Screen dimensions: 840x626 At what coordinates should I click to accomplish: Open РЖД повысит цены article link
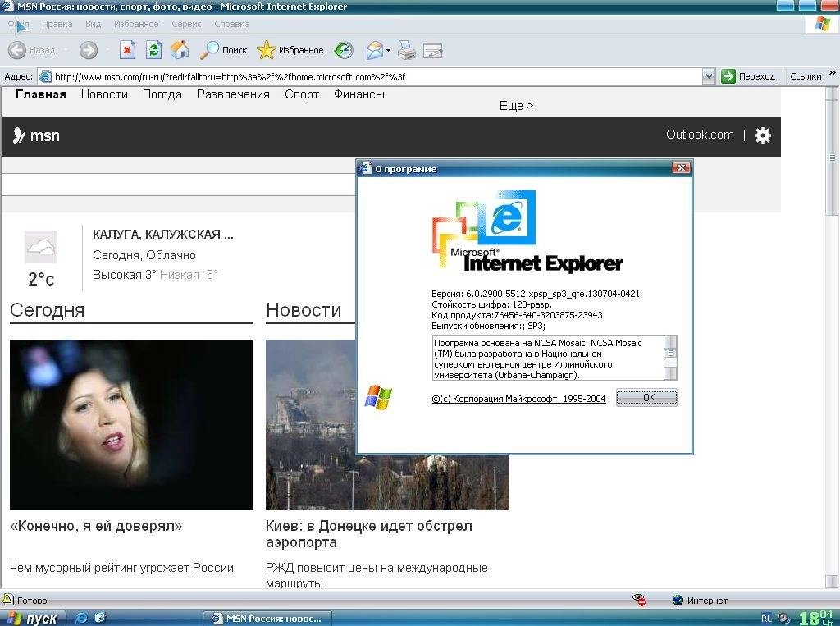point(377,575)
